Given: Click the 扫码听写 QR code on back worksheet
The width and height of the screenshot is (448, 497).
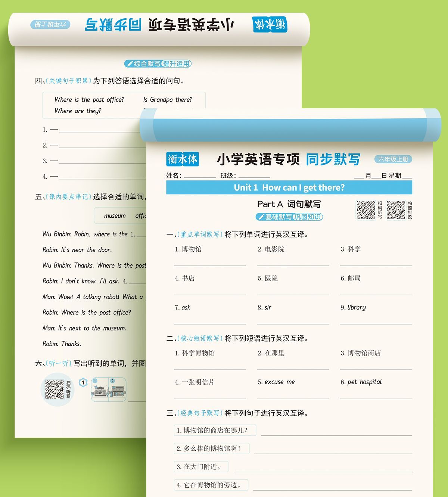Looking at the screenshot, I should (x=55, y=389).
